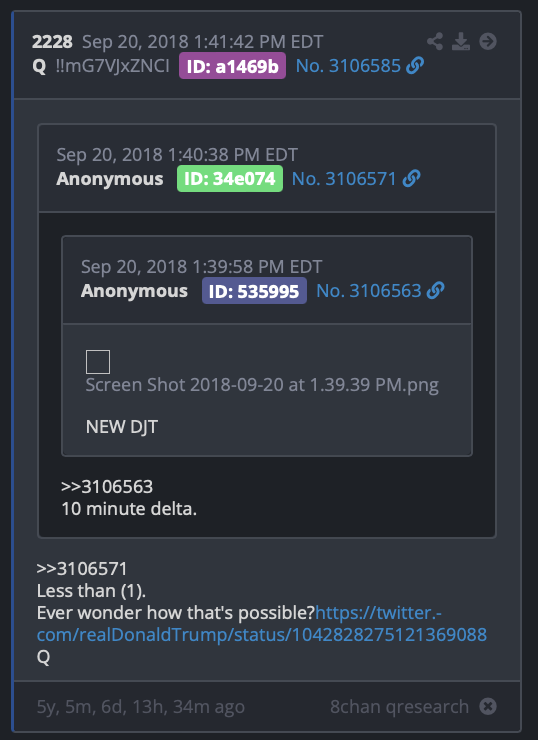Click the Screen Shot 2018-09-20 file name

coord(262,385)
